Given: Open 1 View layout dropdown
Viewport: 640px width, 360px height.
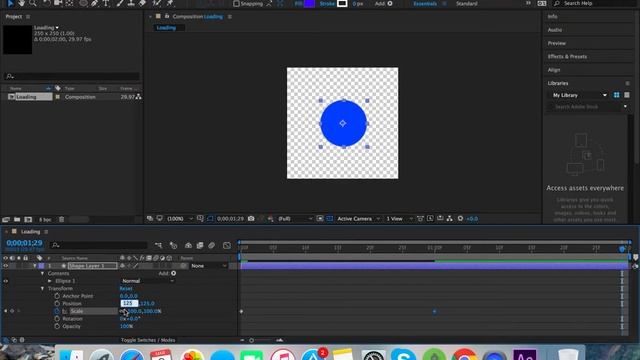Looking at the screenshot, I should click(x=399, y=219).
